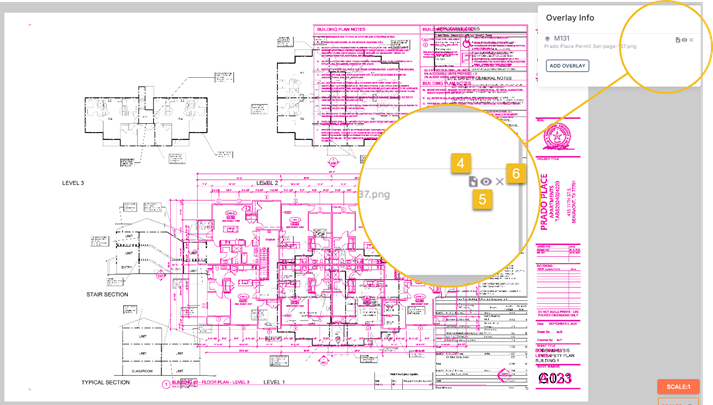Screen dimensions: 713x405
Task: Click the magnified document icon in the callout
Action: click(473, 182)
